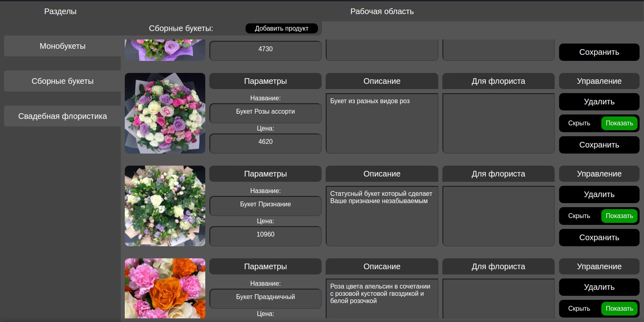The width and height of the screenshot is (644, 322).
Task: Click the Управление header of Букет Розы ассорти
Action: point(599,81)
